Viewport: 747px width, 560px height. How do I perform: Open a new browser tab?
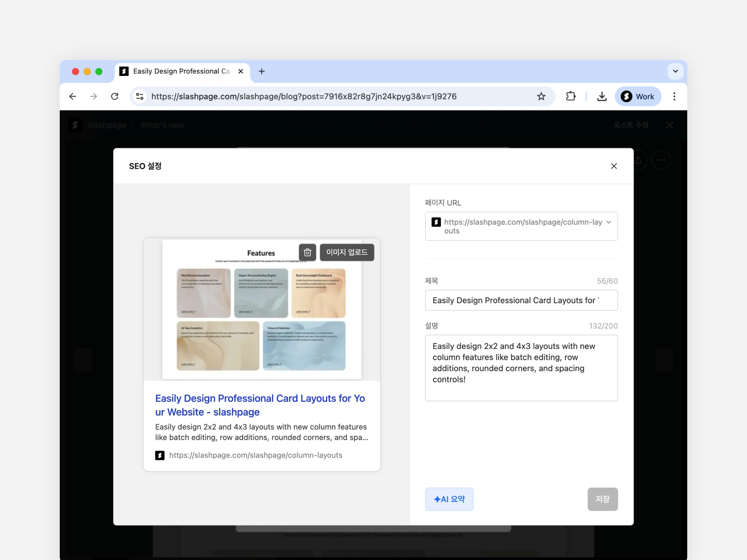point(261,71)
